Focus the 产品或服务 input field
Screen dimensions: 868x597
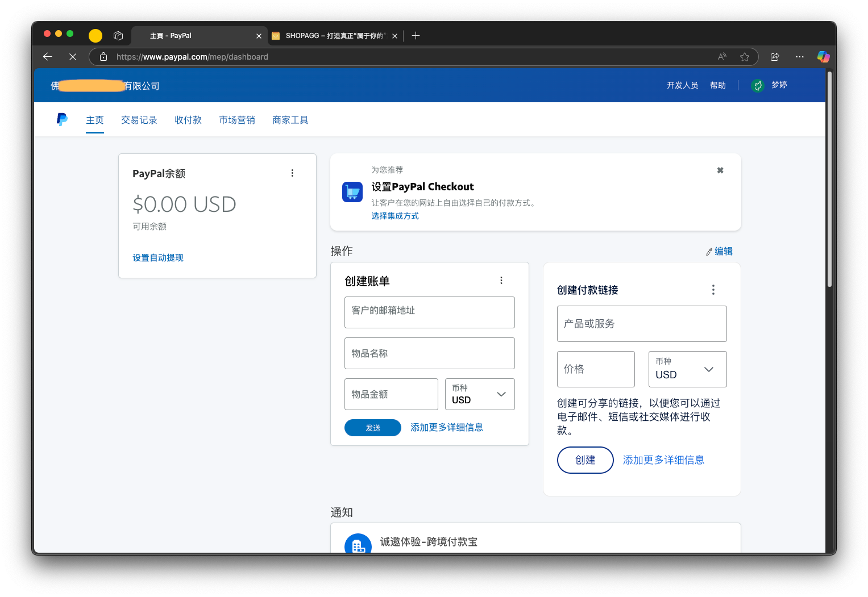click(x=642, y=324)
